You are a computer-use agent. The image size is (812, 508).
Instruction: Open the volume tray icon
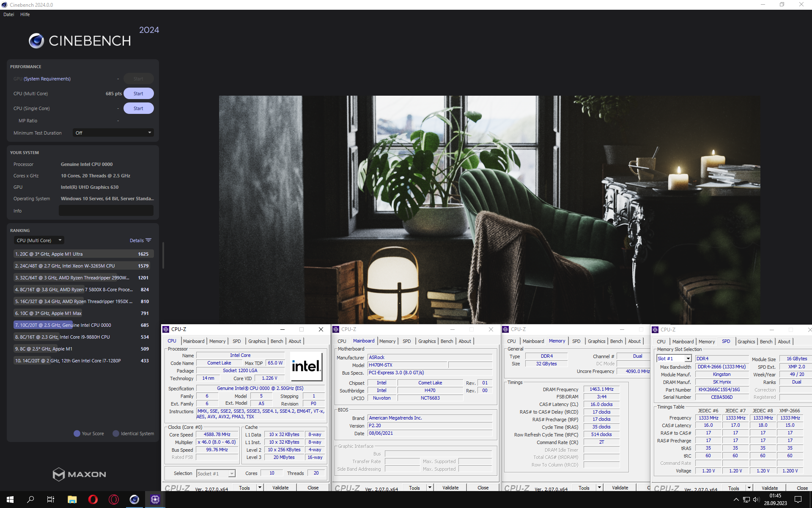pyautogui.click(x=756, y=500)
